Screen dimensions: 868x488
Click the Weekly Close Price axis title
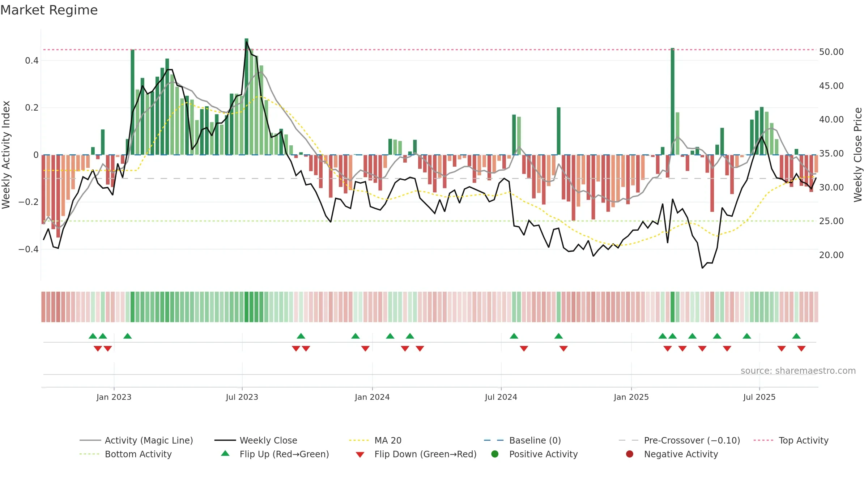click(858, 155)
